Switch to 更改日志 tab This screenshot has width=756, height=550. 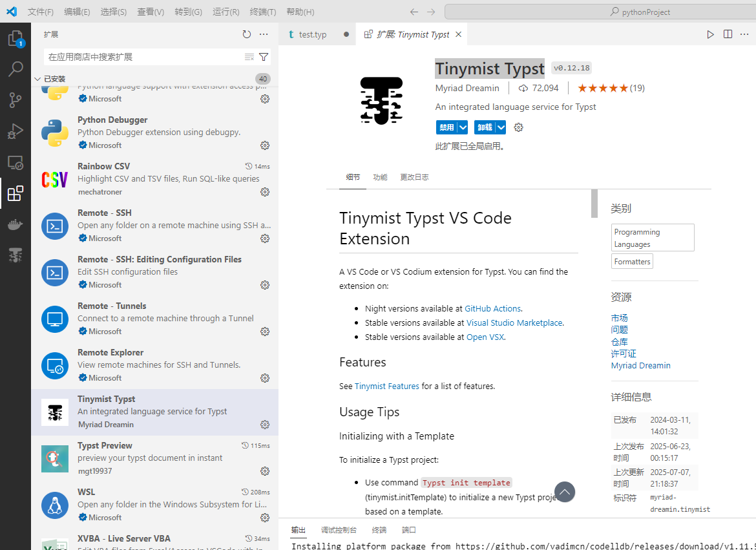point(414,177)
